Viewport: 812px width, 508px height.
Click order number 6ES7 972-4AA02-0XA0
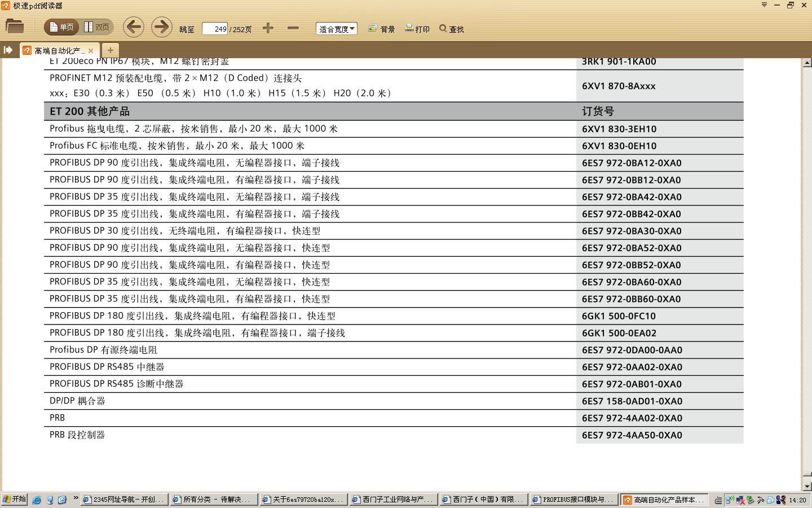tap(632, 418)
